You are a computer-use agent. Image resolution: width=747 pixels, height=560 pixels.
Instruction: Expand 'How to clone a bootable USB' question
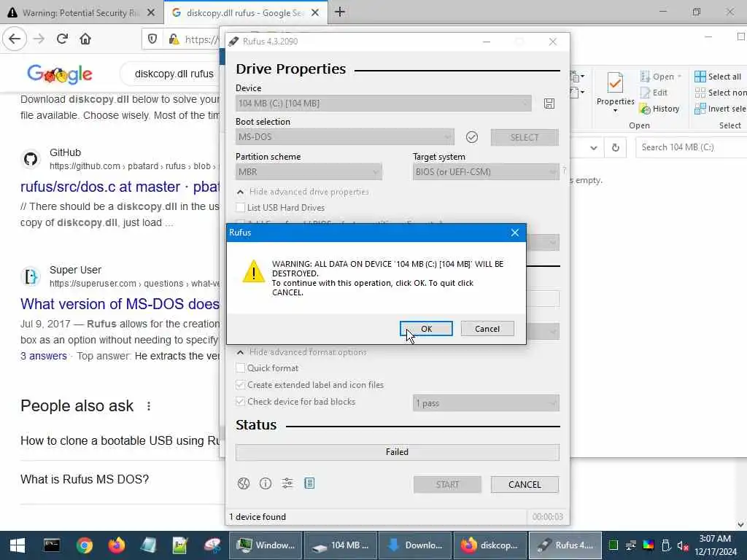(x=120, y=440)
